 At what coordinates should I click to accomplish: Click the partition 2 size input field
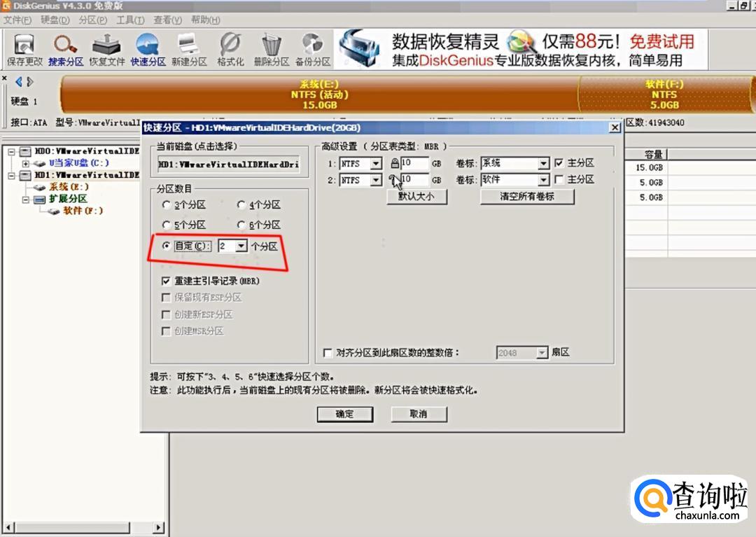coord(414,180)
